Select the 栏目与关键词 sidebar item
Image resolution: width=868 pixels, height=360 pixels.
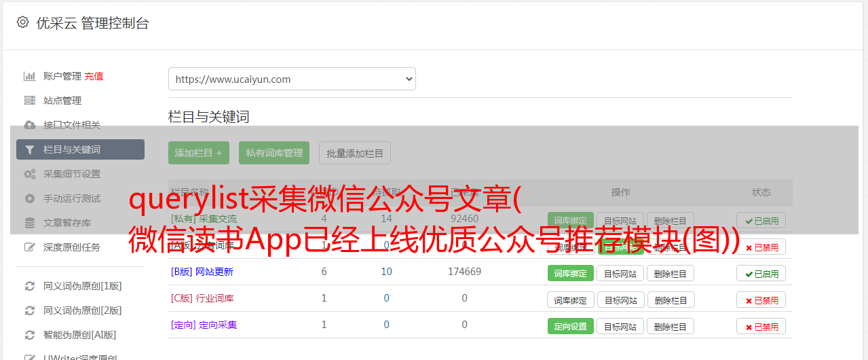pyautogui.click(x=80, y=149)
